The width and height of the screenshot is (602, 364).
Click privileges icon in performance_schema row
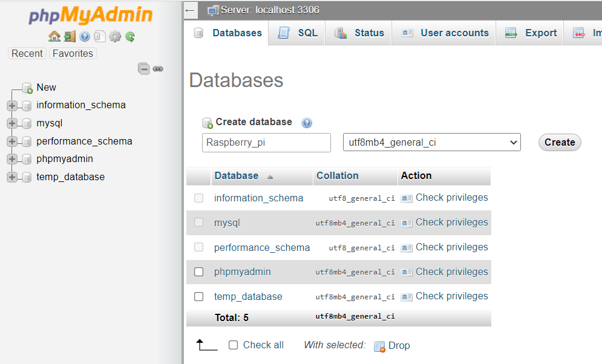(x=407, y=248)
